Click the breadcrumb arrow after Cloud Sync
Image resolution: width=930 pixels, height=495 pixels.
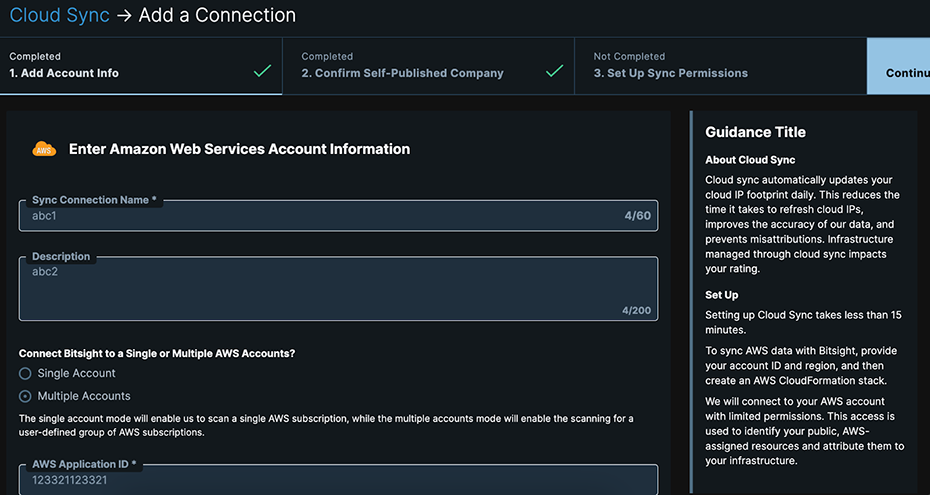coord(123,16)
